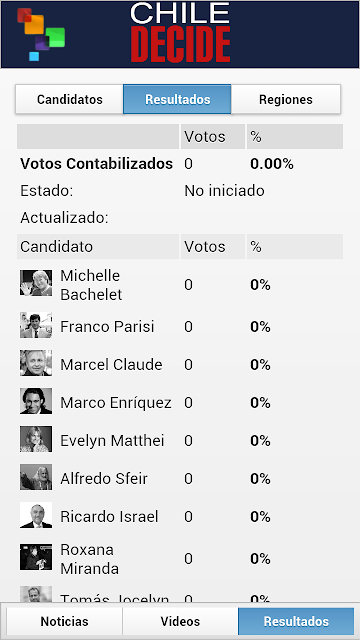Select Marcel Claude's portrait image
The width and height of the screenshot is (360, 640).
click(36, 363)
